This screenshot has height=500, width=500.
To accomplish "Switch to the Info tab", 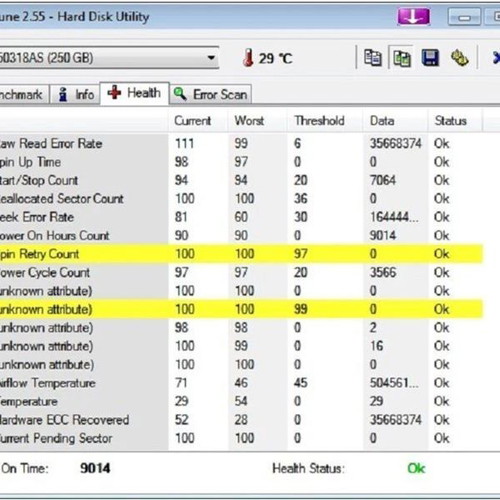I will pyautogui.click(x=75, y=95).
